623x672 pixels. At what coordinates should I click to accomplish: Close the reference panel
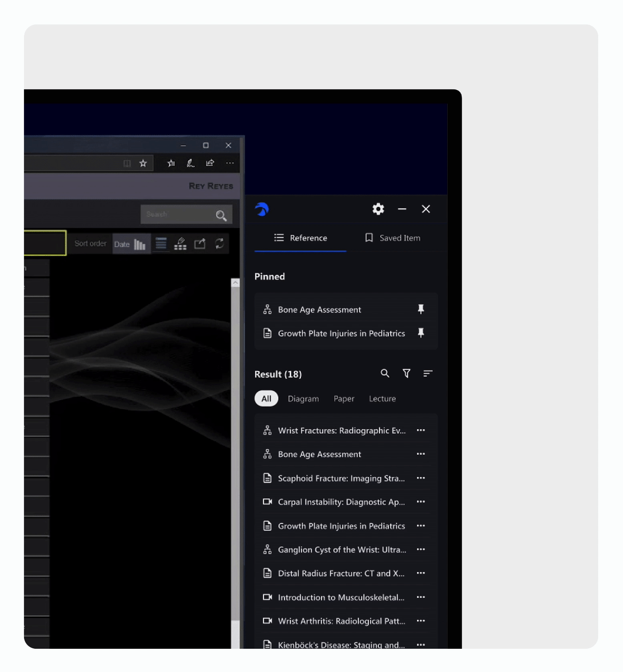click(x=426, y=209)
